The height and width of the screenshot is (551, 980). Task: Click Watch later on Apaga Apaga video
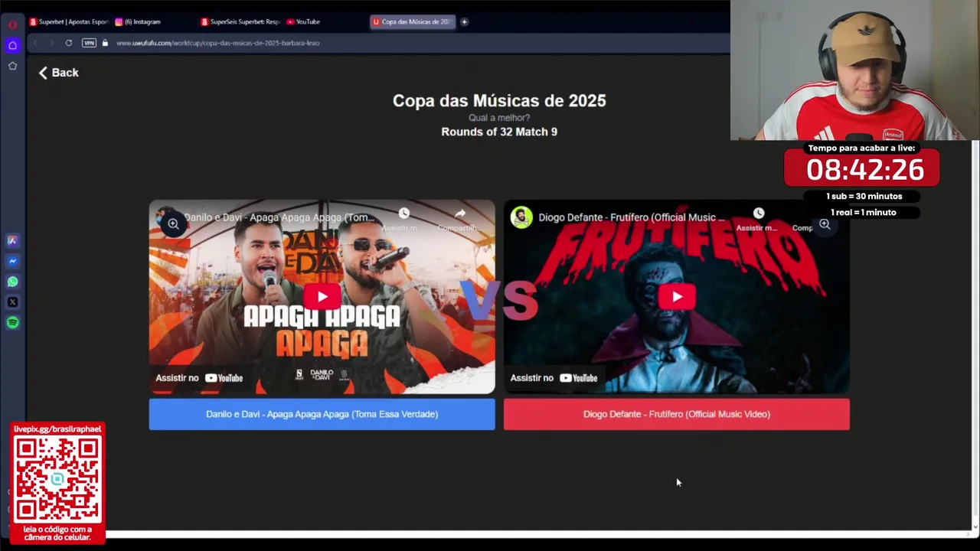click(403, 217)
